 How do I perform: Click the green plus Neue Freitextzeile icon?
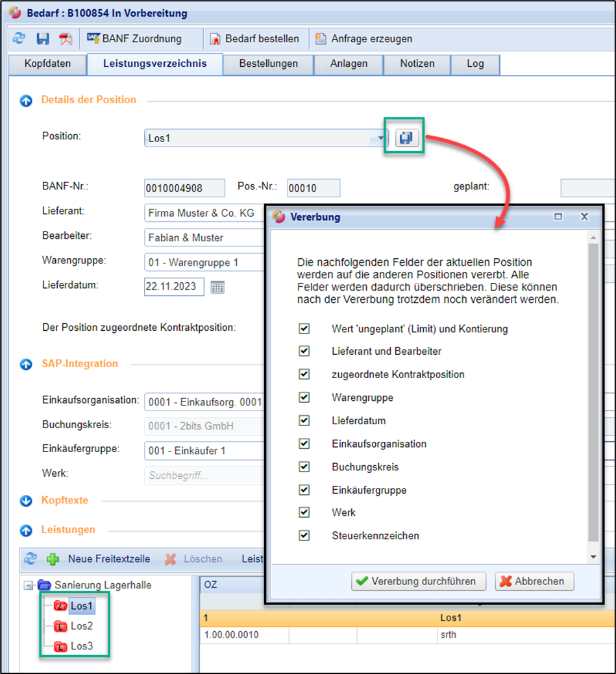pyautogui.click(x=53, y=559)
